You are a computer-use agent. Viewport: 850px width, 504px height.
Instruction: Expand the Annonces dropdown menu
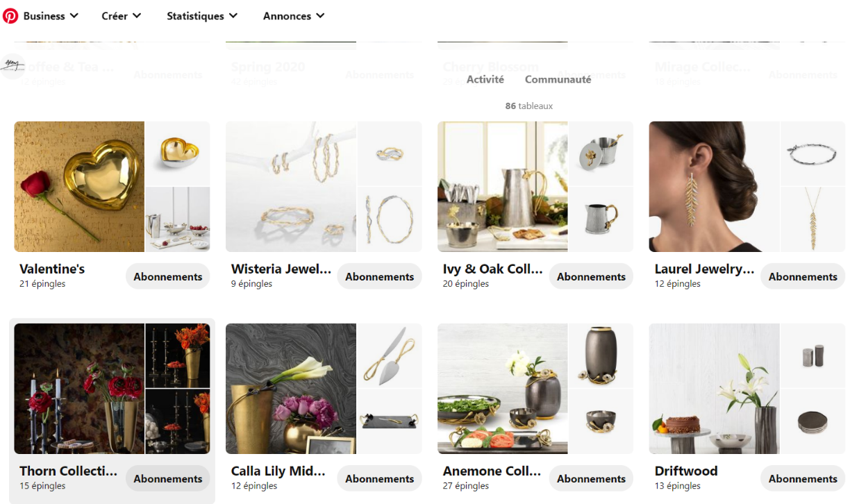click(294, 15)
